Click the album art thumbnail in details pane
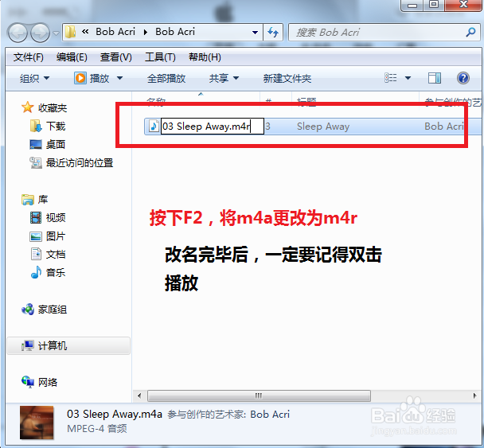This screenshot has width=484, height=448. click(x=37, y=423)
